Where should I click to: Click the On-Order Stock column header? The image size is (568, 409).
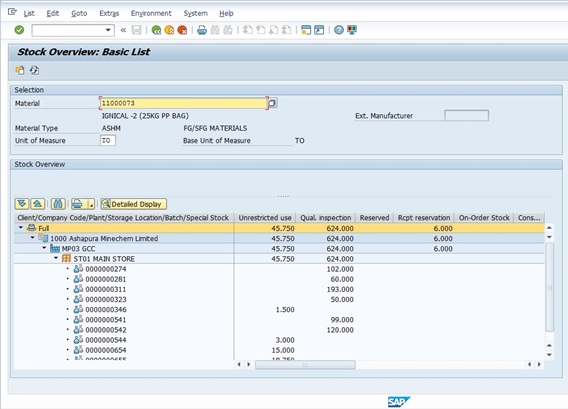(x=484, y=218)
